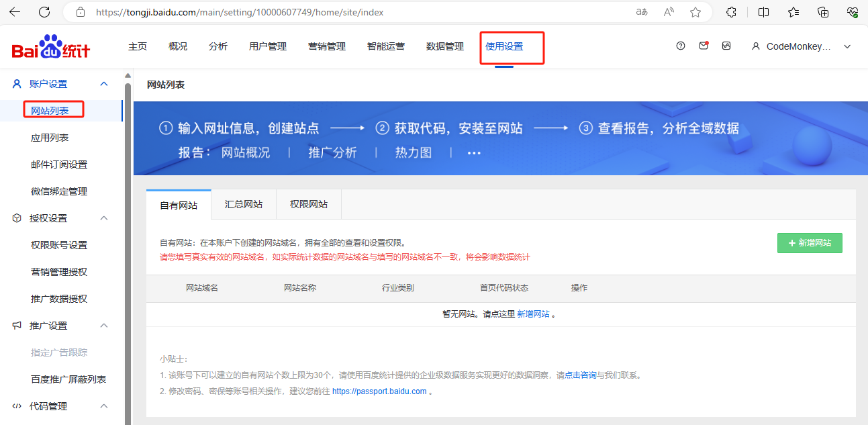This screenshot has height=425, width=868.
Task: Open 微信绑定管理 in the sidebar
Action: tap(59, 191)
